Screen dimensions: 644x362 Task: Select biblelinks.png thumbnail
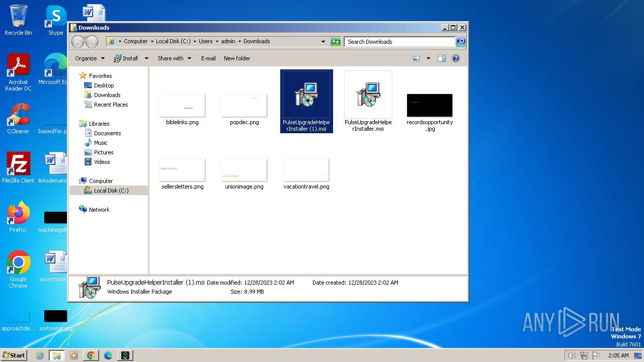[182, 110]
